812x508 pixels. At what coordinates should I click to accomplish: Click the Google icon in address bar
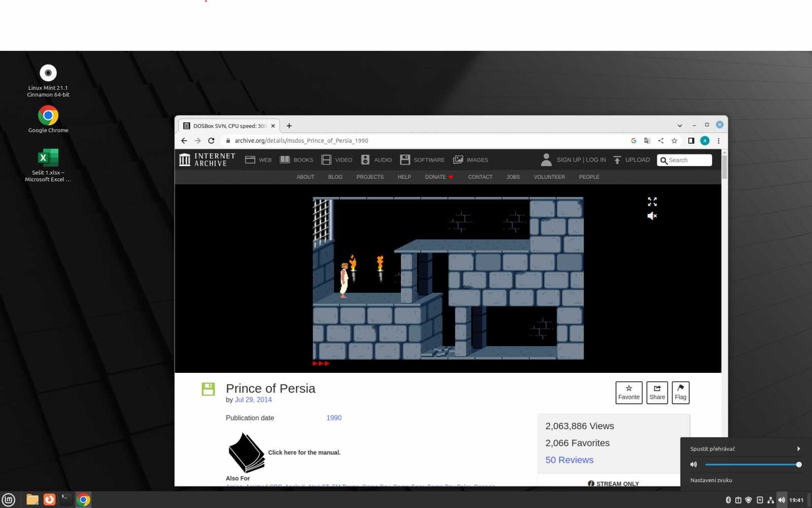633,141
